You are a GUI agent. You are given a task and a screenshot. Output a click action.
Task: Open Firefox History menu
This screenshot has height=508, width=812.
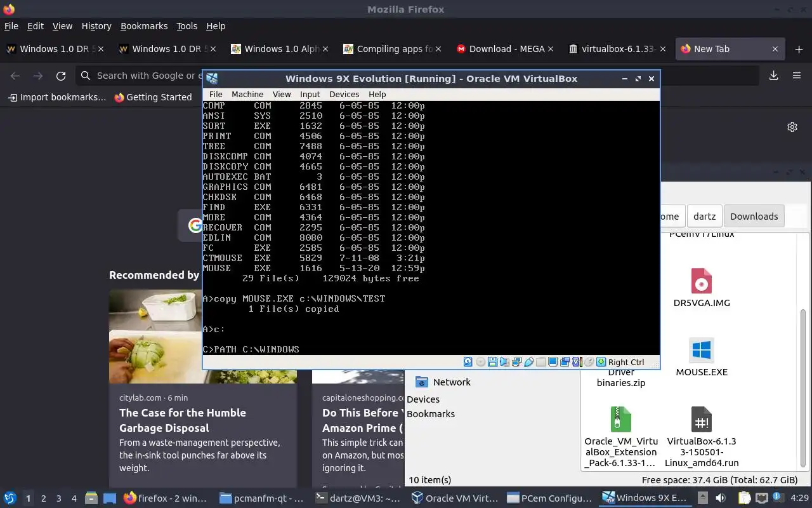96,26
